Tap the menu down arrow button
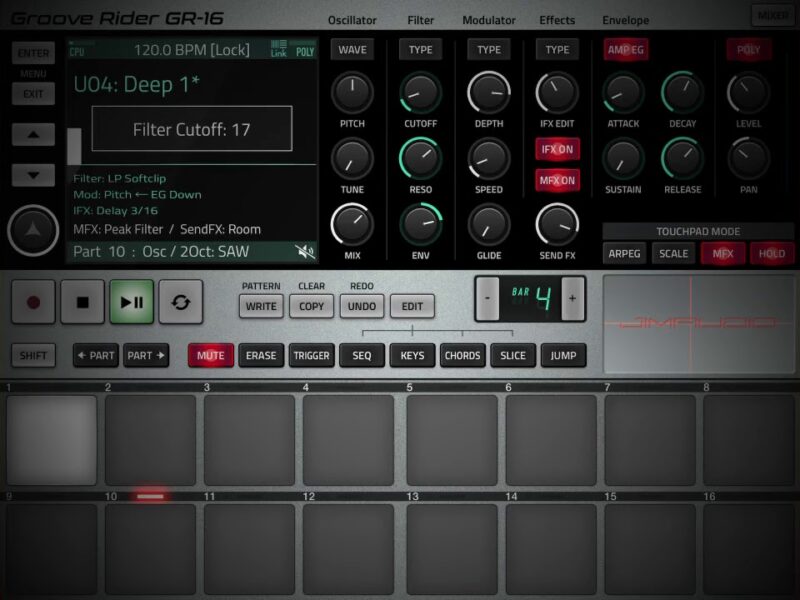 (x=33, y=175)
